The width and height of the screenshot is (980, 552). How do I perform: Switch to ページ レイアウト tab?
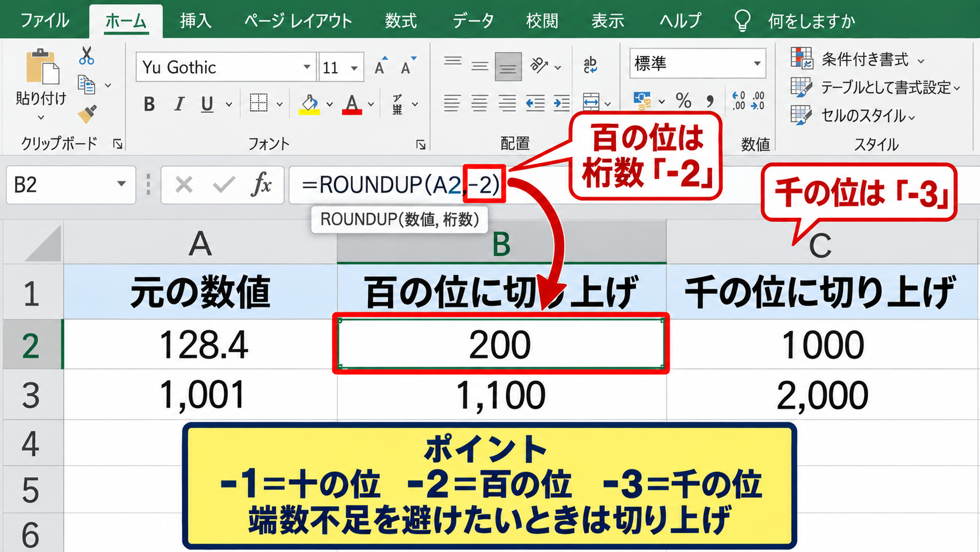tap(298, 21)
